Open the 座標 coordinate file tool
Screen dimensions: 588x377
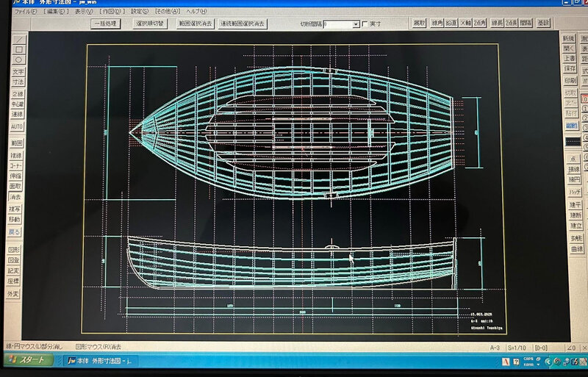[x=13, y=281]
